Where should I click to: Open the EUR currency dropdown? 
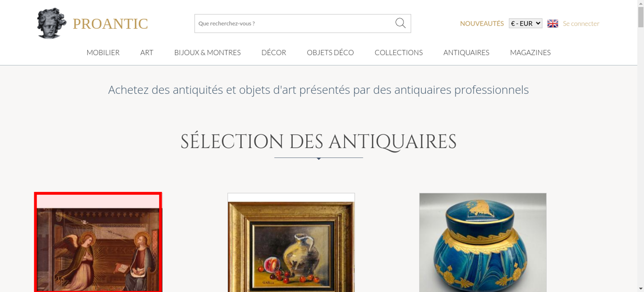526,23
